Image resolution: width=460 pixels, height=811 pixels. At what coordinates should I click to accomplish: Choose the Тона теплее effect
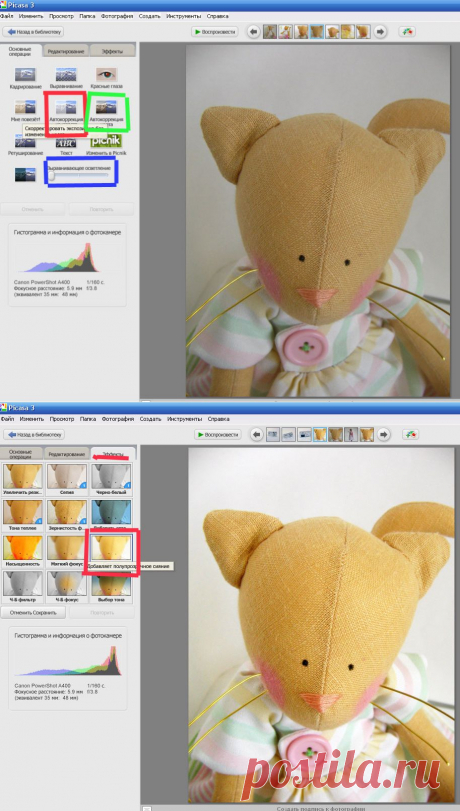pos(22,512)
